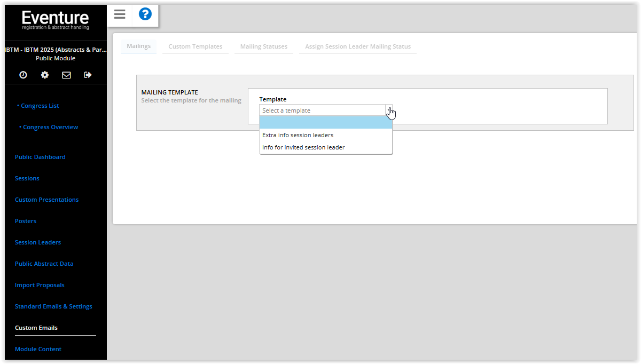Select the blank highlighted template option
Viewport: 641px width, 364px height.
tap(325, 123)
